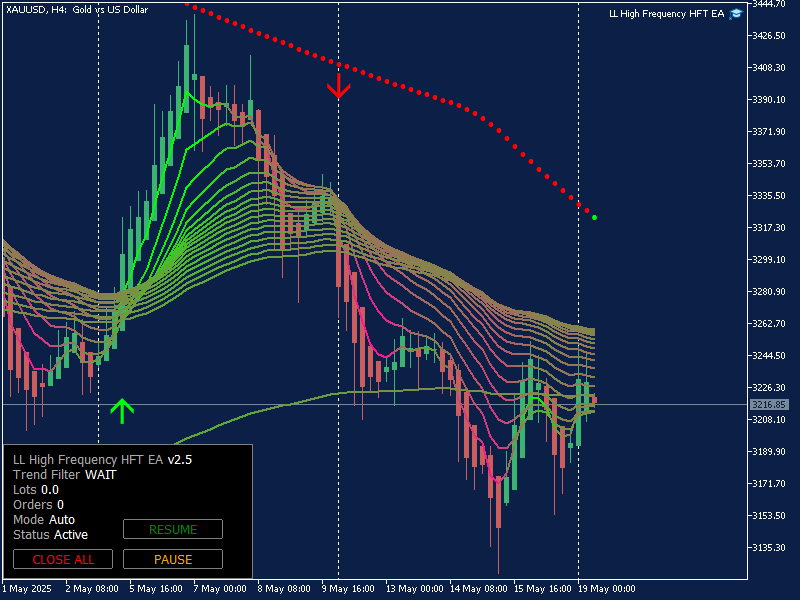Click the green dot ending the dotted trendline
Image resolution: width=800 pixels, height=600 pixels.
point(594,218)
